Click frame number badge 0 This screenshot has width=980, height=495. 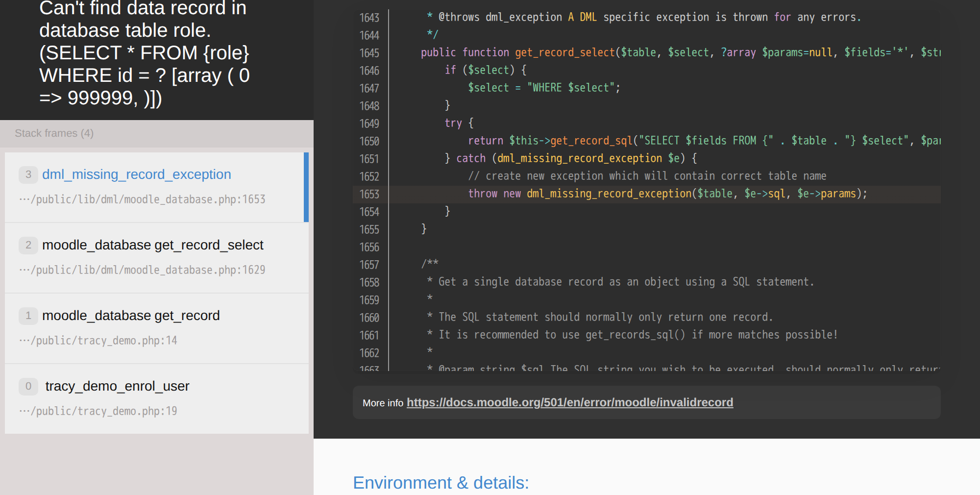pos(28,386)
